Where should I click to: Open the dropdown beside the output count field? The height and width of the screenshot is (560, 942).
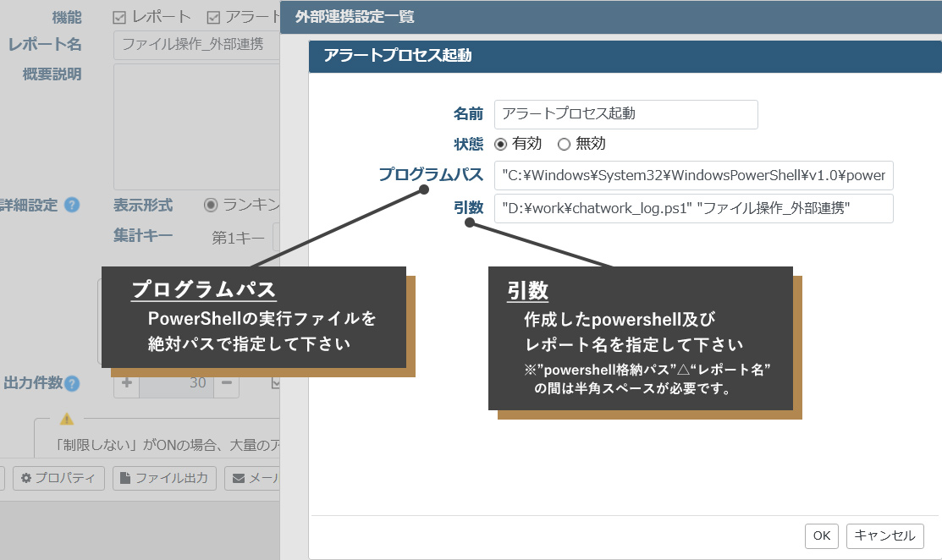point(275,383)
